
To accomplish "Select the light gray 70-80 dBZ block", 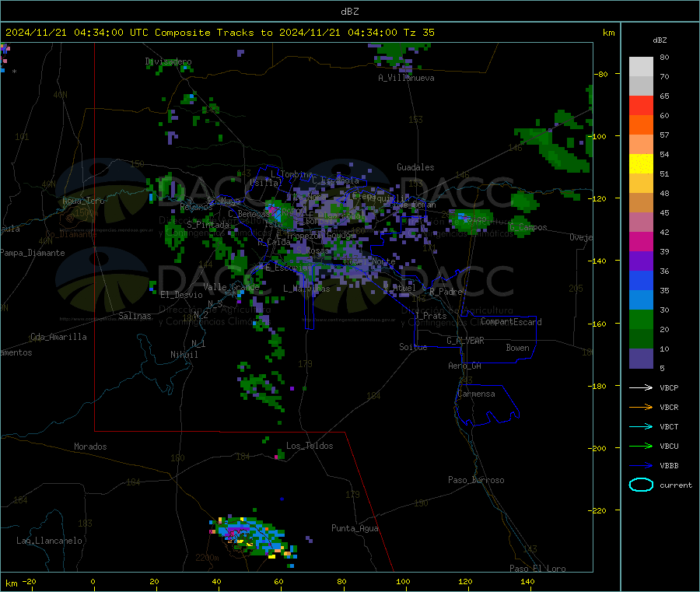I will pyautogui.click(x=641, y=67).
